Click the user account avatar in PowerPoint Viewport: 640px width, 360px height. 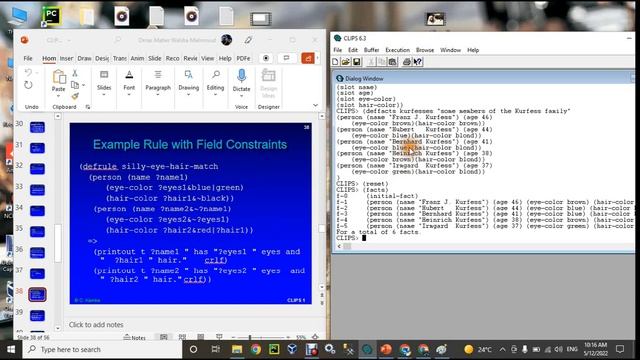click(227, 40)
